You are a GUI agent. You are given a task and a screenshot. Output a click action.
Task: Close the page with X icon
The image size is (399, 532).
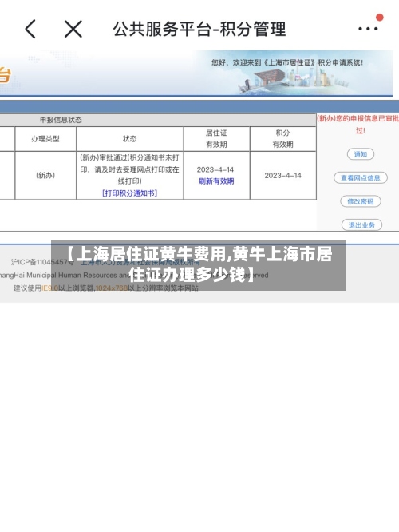73,29
